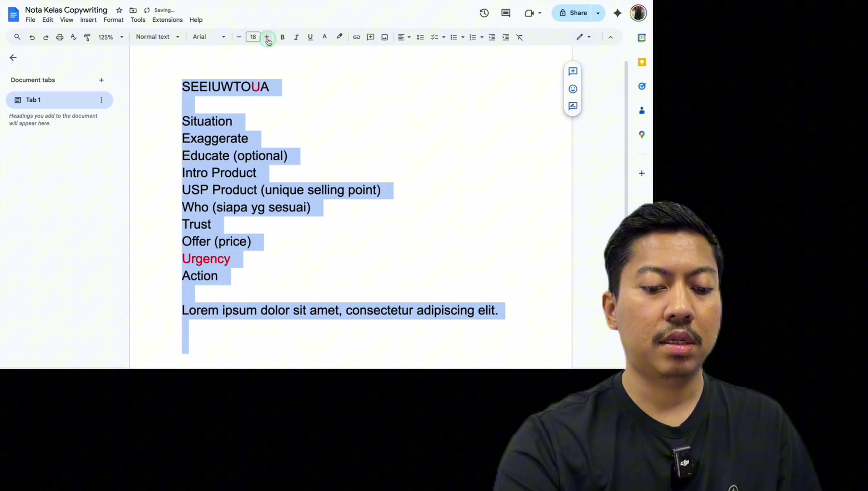Toggle bold formatting
This screenshot has height=491, width=868.
click(x=283, y=37)
